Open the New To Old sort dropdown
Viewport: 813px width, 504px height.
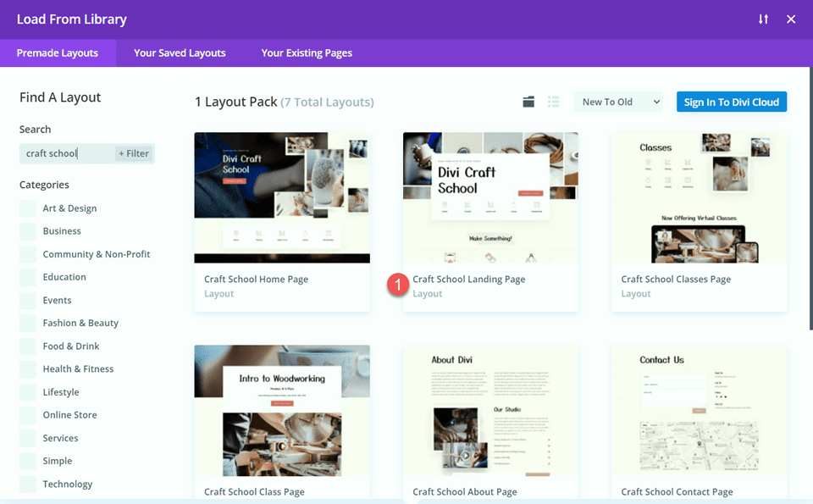[x=620, y=102]
